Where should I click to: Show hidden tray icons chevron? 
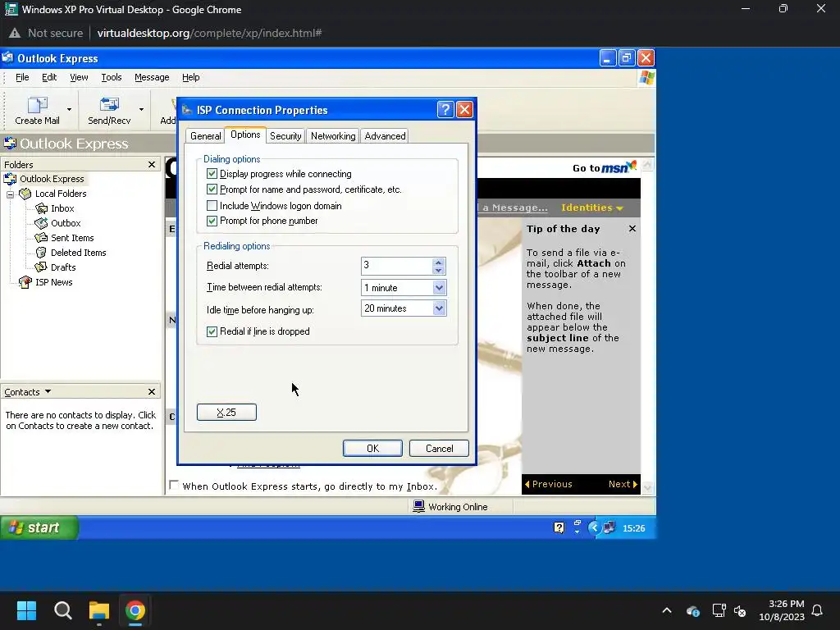pos(666,610)
